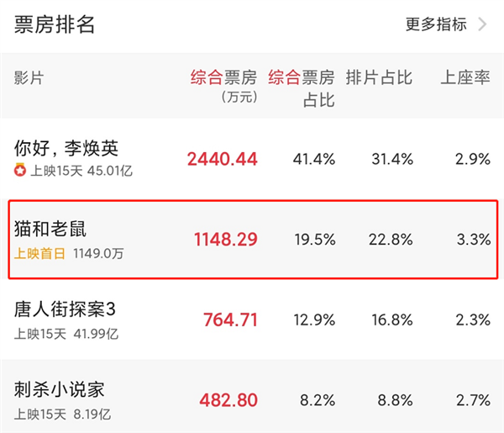Sort by the 排片占比 column header
This screenshot has height=433, width=504.
[379, 78]
